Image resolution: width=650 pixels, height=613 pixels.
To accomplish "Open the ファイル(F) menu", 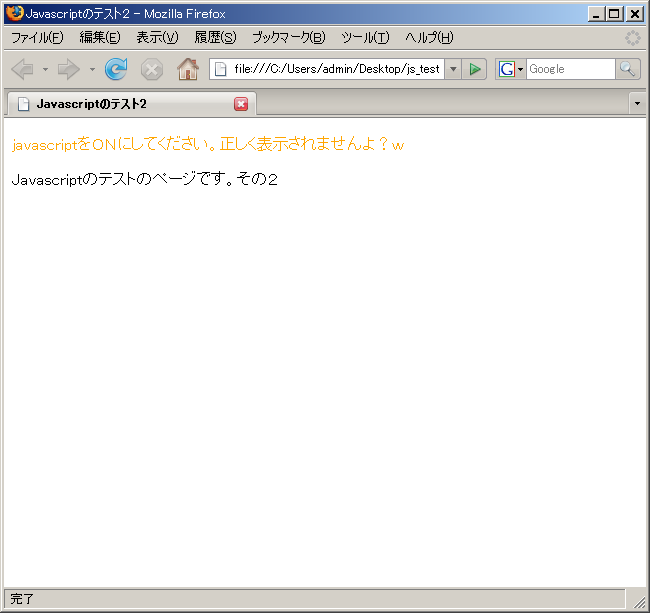I will [37, 38].
